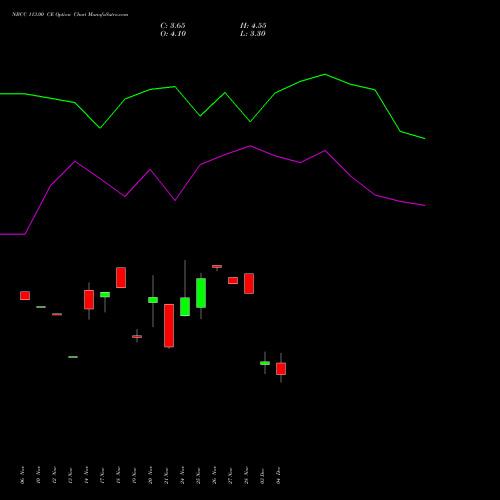Viewport: 500px width, 500px height.
Task: Select the red dash candle for 12 Nov
Action: click(x=57, y=314)
